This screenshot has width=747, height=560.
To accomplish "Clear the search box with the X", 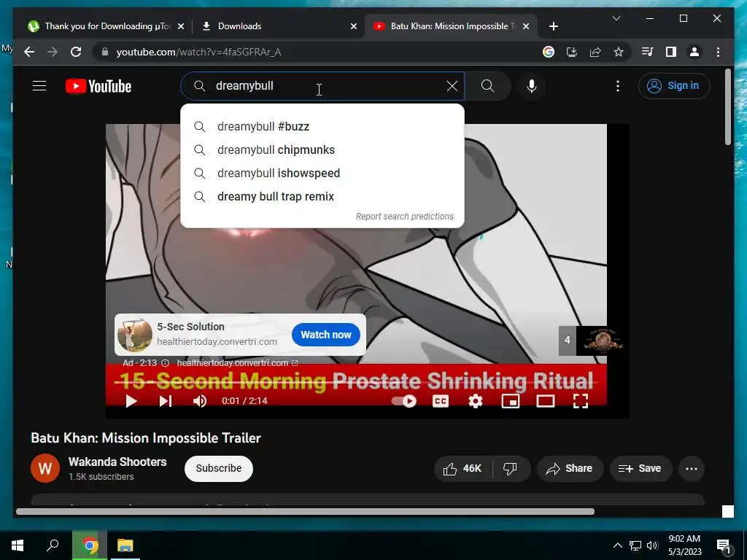I will (x=452, y=86).
